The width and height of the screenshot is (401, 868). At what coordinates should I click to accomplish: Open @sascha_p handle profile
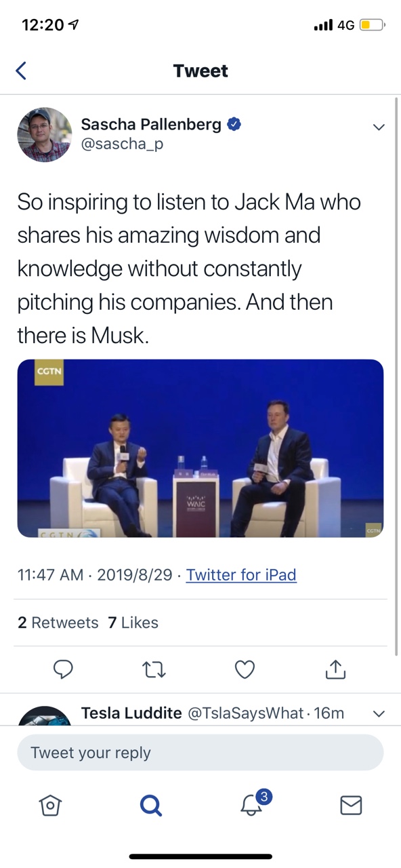tap(122, 144)
